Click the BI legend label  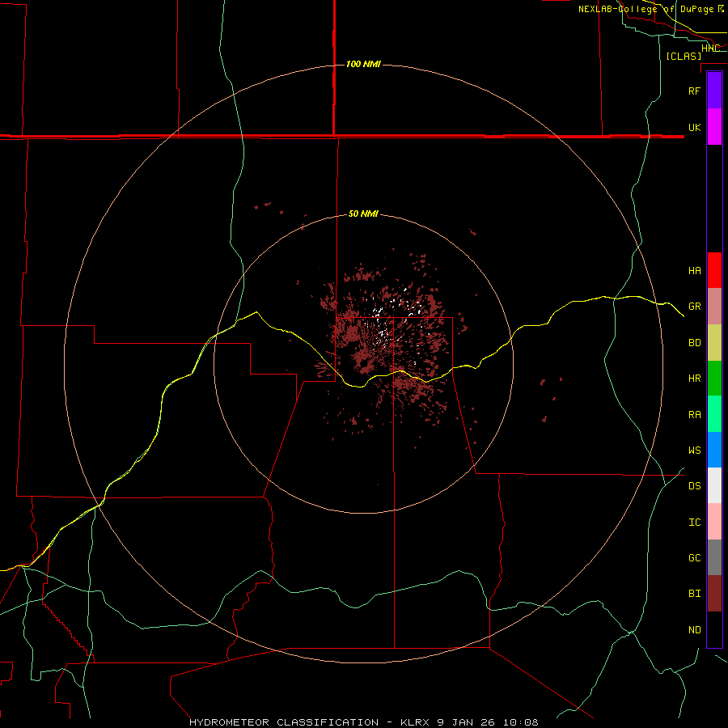(x=694, y=594)
